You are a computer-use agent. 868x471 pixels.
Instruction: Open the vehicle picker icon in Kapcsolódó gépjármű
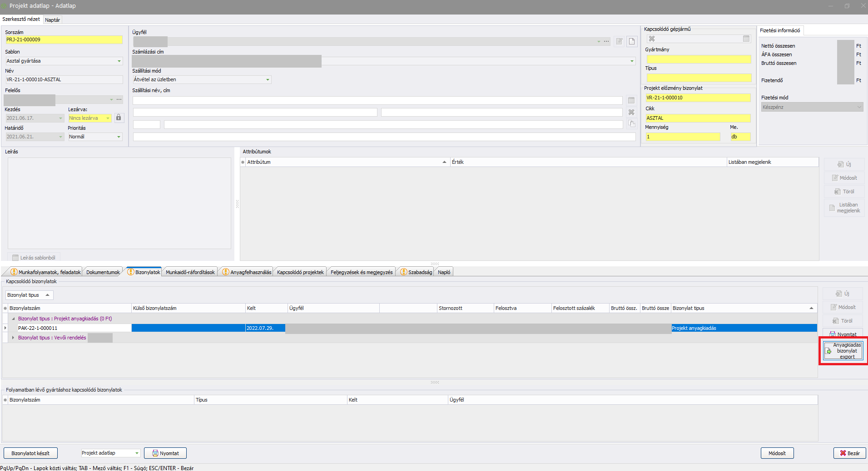pyautogui.click(x=746, y=39)
